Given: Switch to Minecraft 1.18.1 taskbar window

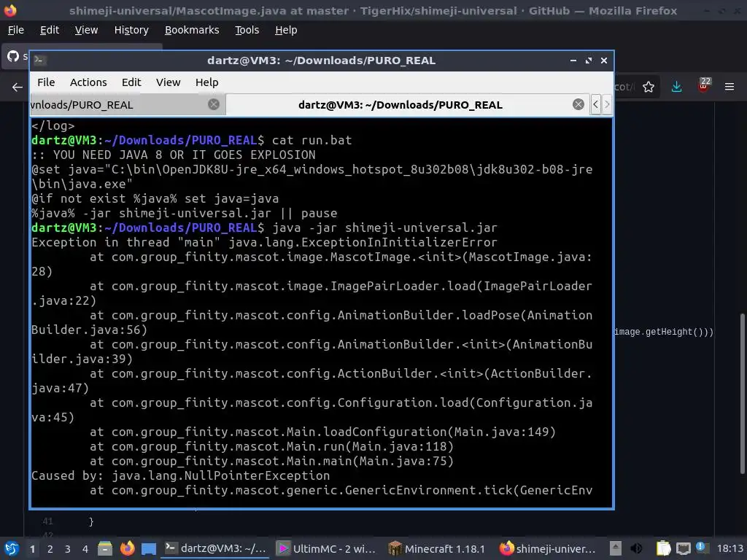Looking at the screenshot, I should coord(436,548).
